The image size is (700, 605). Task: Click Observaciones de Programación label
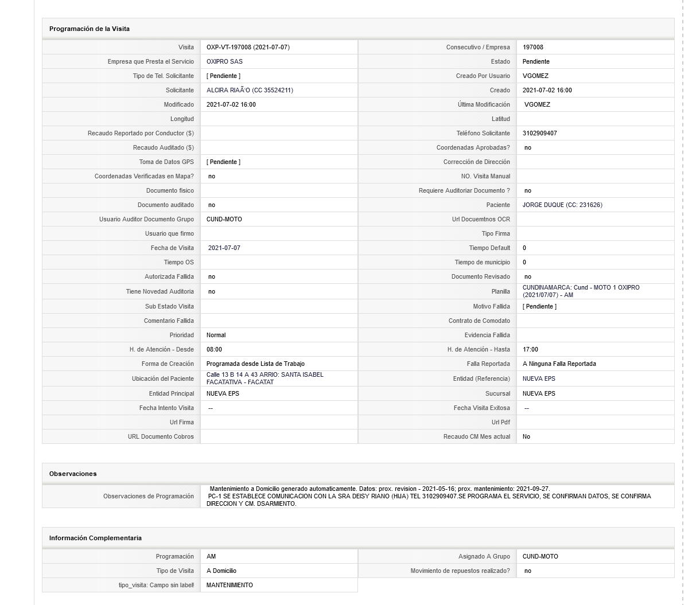tap(149, 496)
